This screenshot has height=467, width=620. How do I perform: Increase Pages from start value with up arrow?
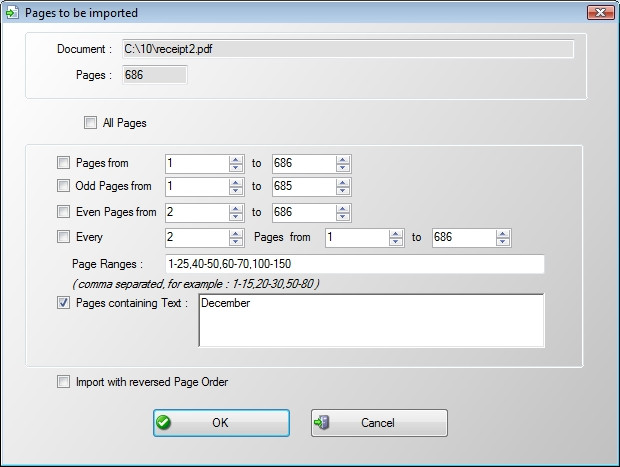(236, 159)
